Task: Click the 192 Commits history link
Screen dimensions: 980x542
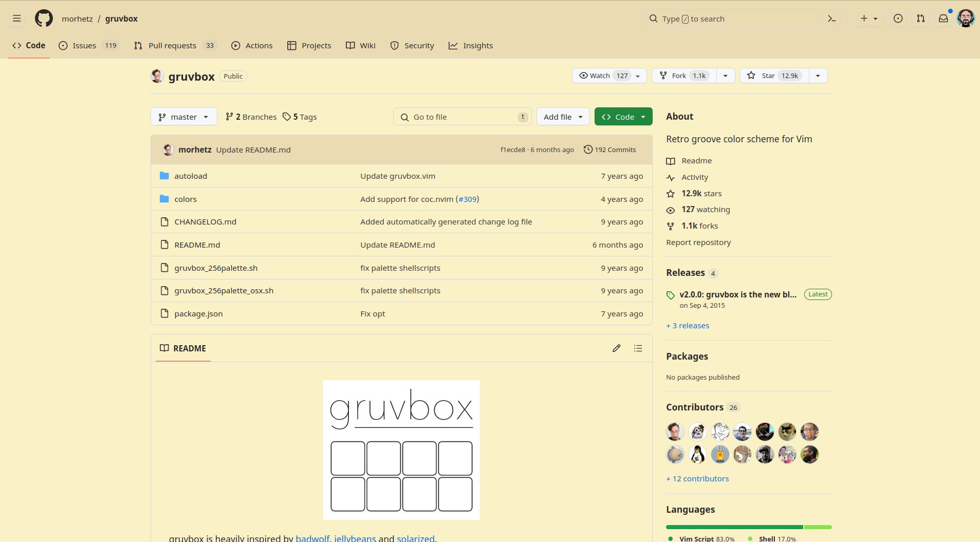Action: (610, 149)
